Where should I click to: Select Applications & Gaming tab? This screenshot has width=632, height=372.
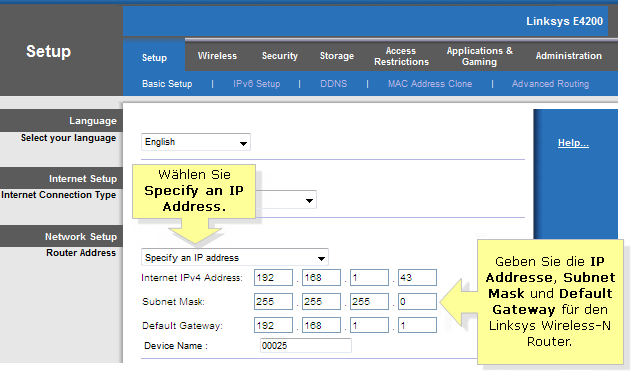[480, 56]
